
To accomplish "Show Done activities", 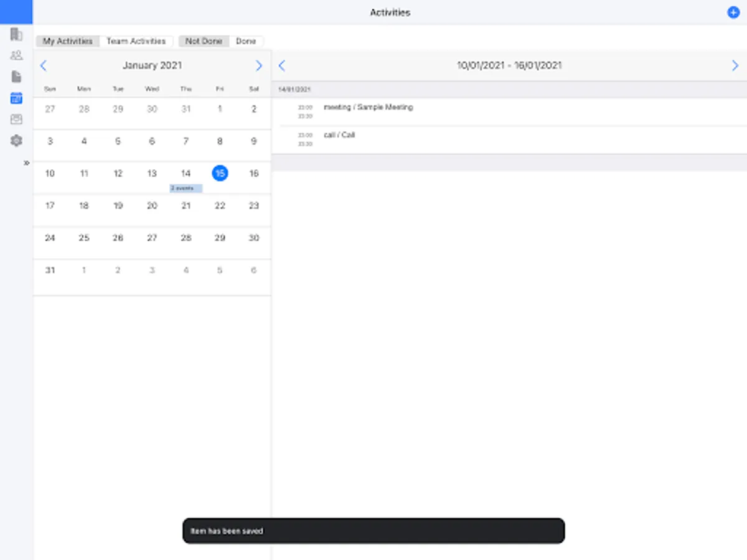I will 246,41.
